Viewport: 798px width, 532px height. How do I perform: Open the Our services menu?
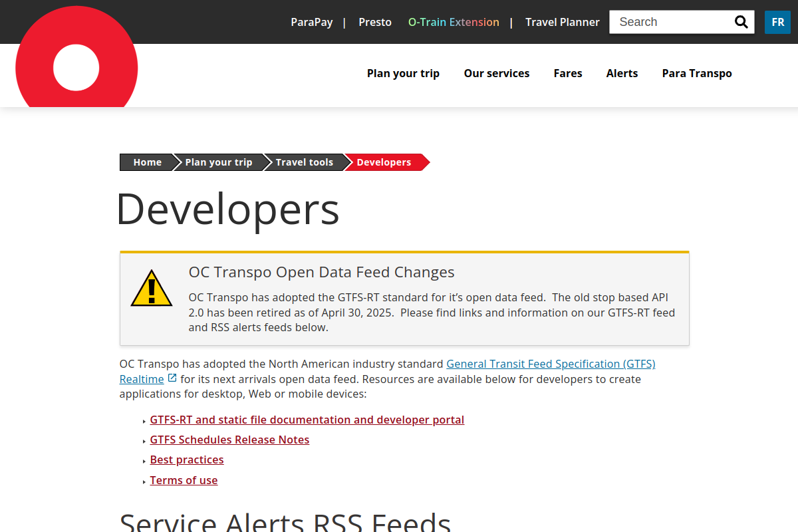[497, 73]
